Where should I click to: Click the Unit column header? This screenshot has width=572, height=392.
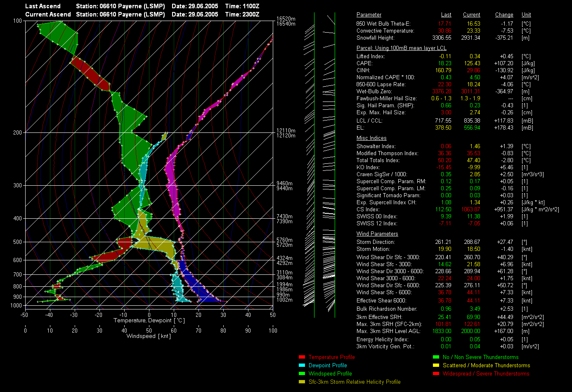click(x=526, y=15)
